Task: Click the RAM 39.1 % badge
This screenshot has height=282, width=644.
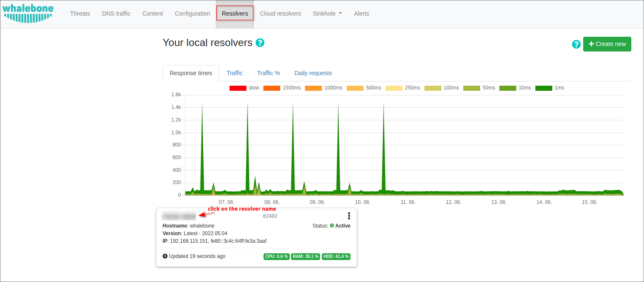Action: coord(305,257)
